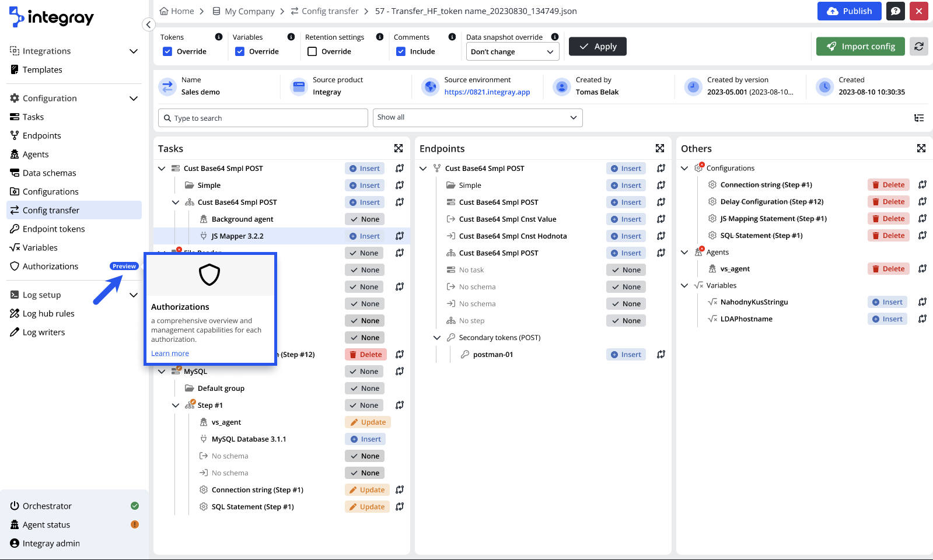This screenshot has width=933, height=560.
Task: Open the Show all filter dropdown
Action: (x=477, y=118)
